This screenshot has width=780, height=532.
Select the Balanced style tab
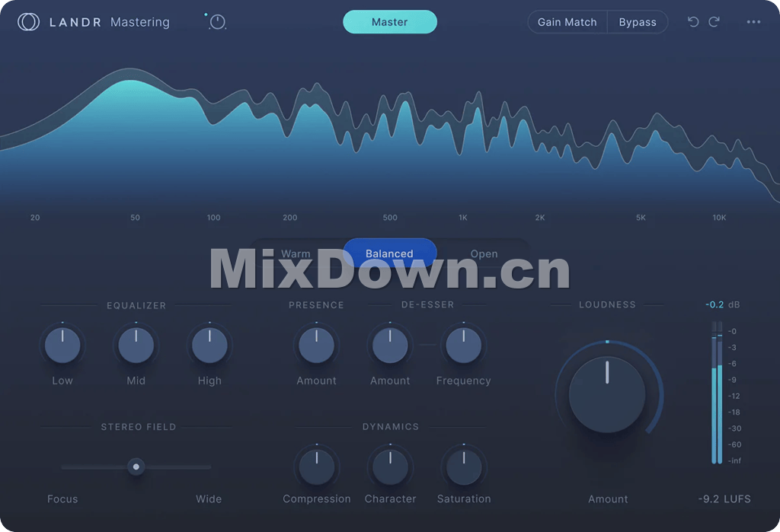click(x=389, y=253)
